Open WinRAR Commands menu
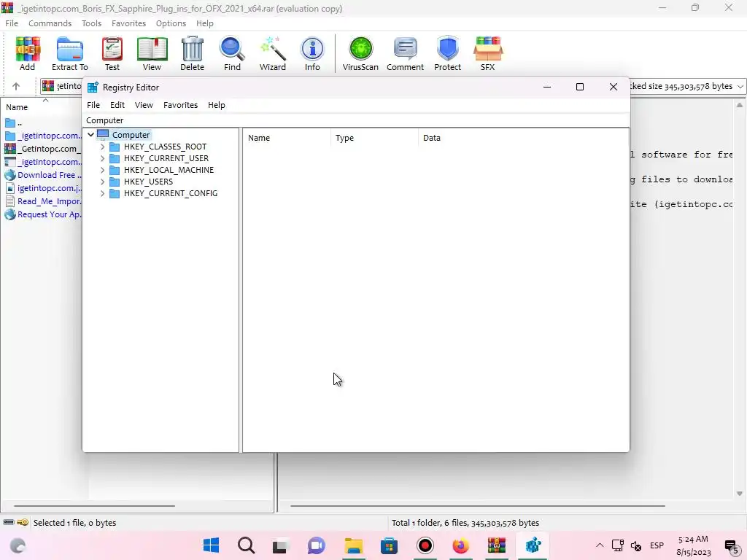 click(x=50, y=23)
